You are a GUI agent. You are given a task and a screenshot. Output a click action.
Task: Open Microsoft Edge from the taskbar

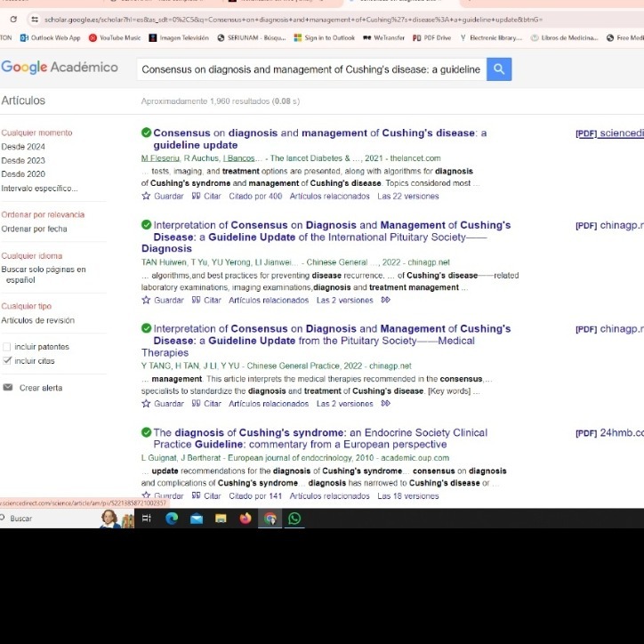coord(172,519)
